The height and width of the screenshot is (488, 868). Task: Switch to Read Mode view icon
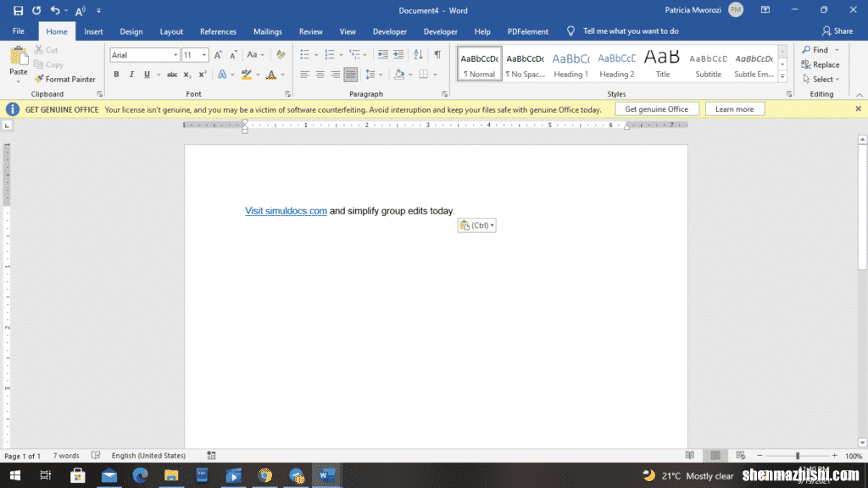tap(690, 455)
